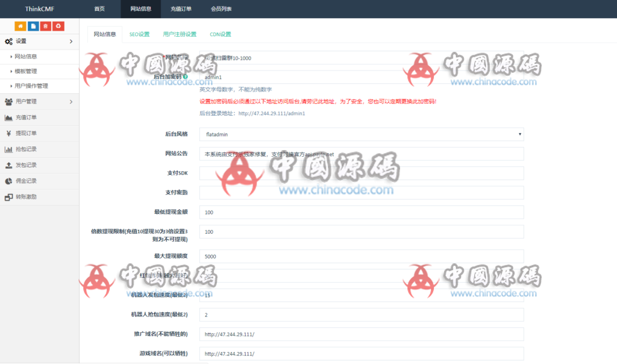This screenshot has width=617, height=364.
Task: Open 佣金记录 via the pie-chart icon
Action: pos(8,181)
